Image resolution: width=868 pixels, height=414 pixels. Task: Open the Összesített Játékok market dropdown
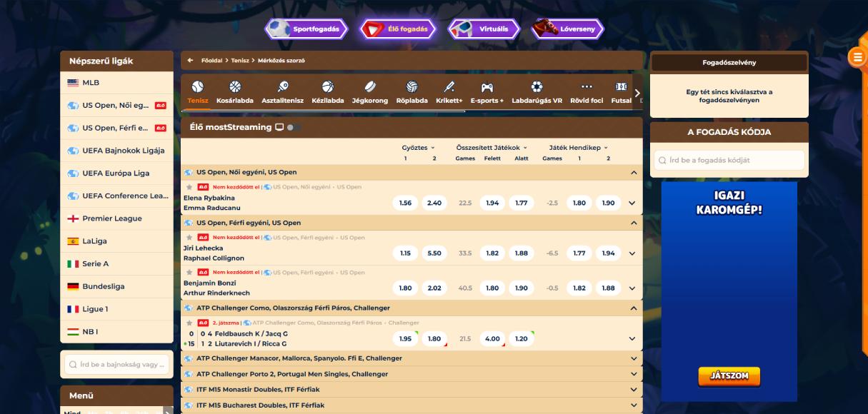(x=492, y=148)
